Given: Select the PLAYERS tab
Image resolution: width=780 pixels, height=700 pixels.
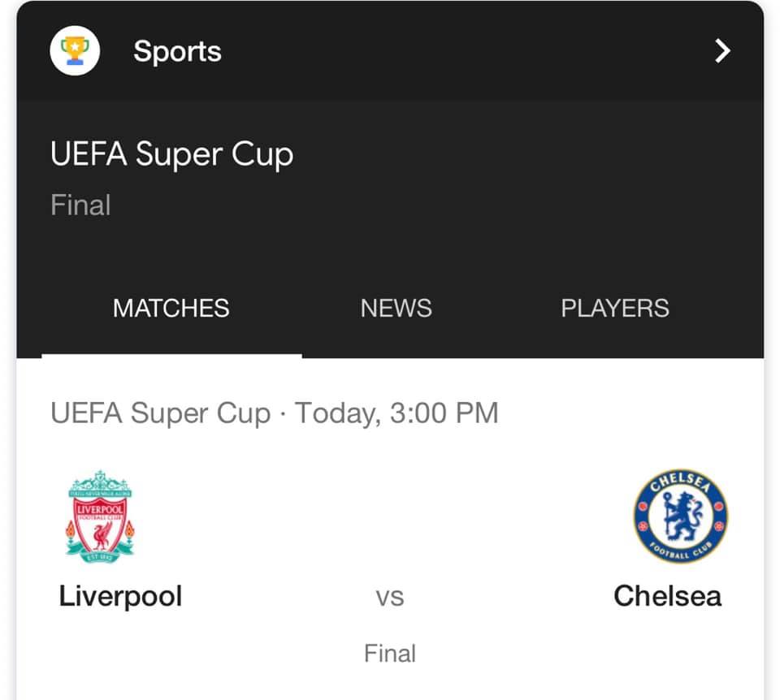Looking at the screenshot, I should click(615, 309).
